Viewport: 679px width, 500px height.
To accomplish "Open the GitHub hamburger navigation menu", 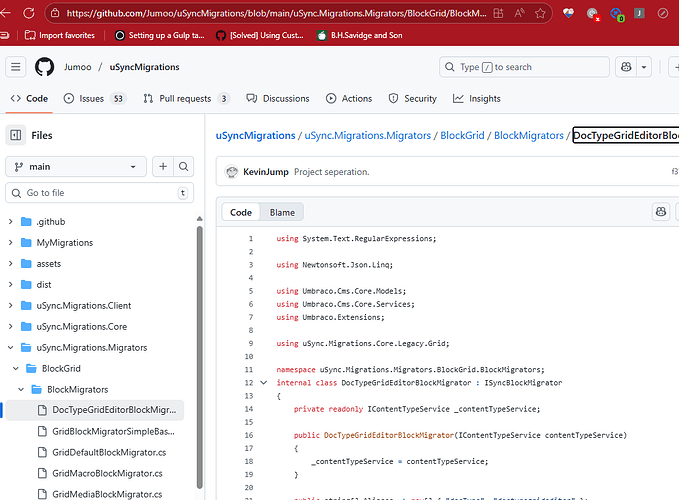I will click(x=16, y=67).
